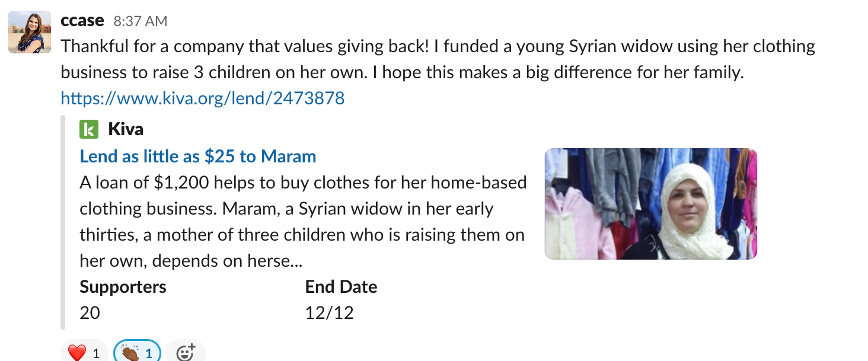Click the 12/12 end date value
Image resolution: width=868 pixels, height=361 pixels.
click(329, 312)
